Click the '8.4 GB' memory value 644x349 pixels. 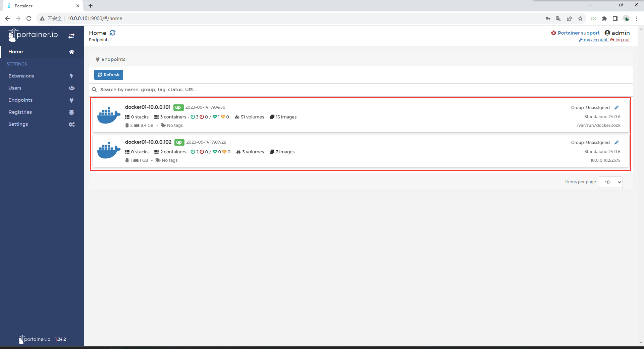pos(147,126)
